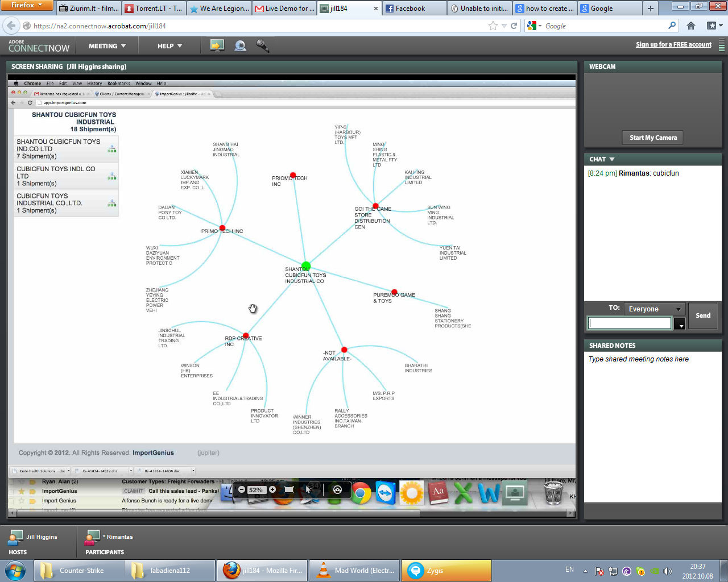728x582 pixels.
Task: Click the Trash icon in shared dock
Action: pyautogui.click(x=553, y=493)
